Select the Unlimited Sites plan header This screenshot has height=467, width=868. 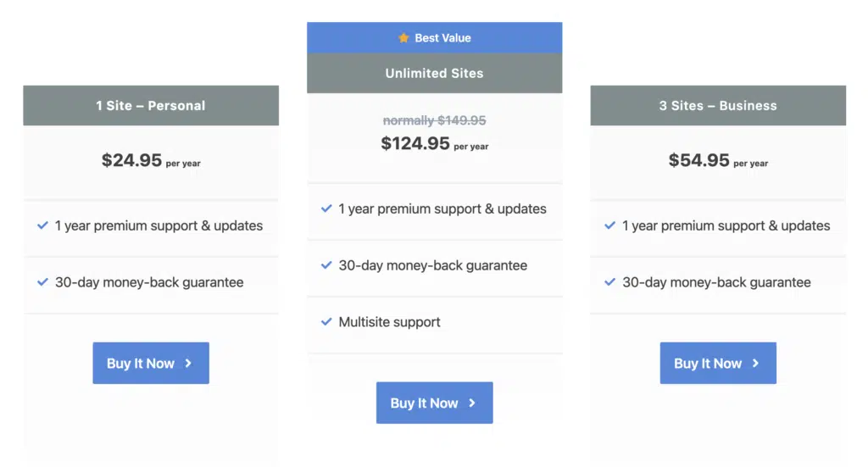[434, 74]
